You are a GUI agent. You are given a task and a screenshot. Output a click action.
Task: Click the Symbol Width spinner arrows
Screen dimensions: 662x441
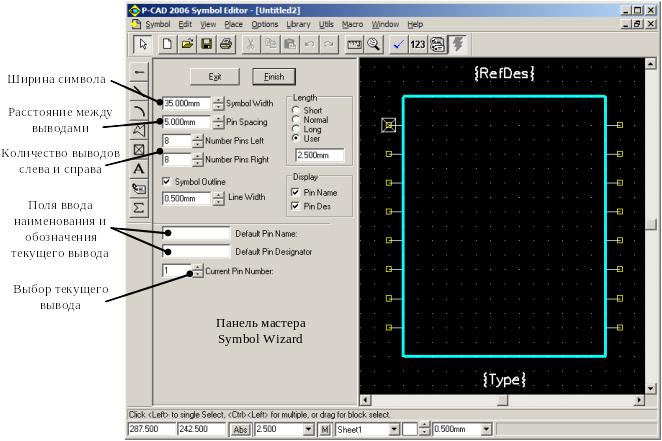pos(218,103)
